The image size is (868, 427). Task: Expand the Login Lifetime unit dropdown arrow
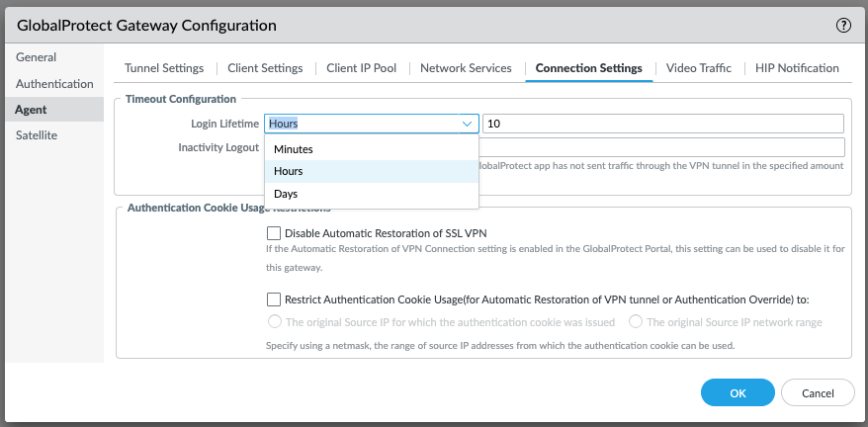pos(467,124)
